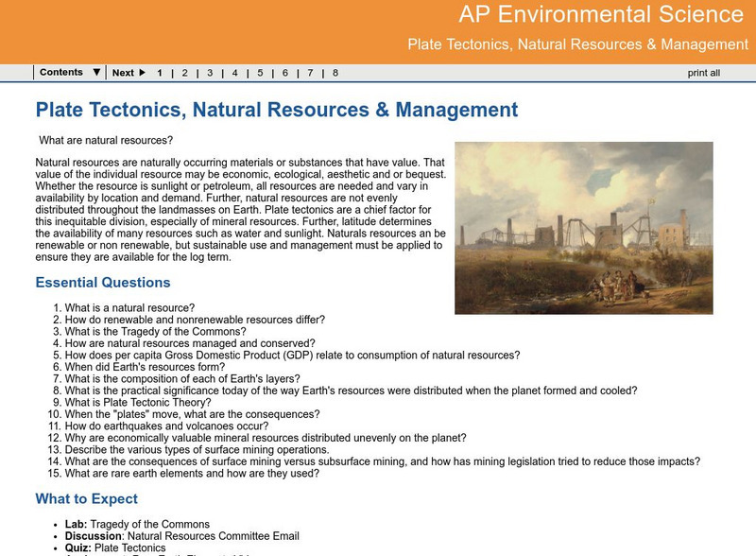The height and width of the screenshot is (556, 756).
Task: Jump to page 2
Action: point(184,73)
